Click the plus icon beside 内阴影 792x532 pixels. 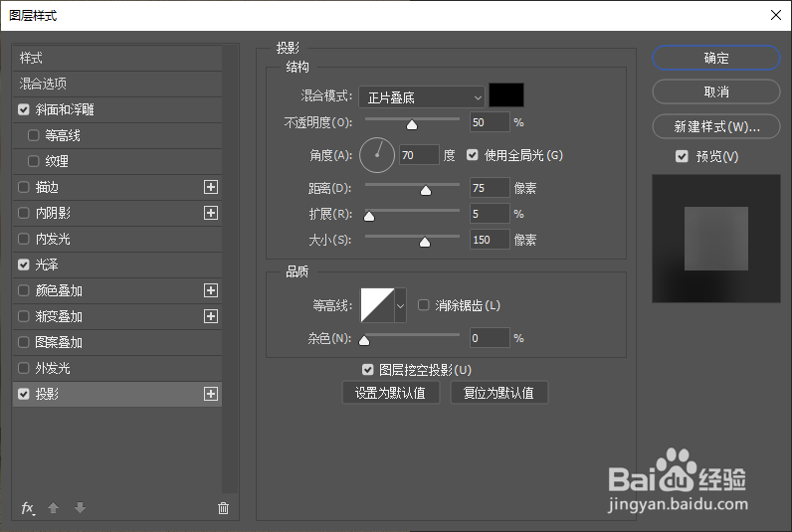211,213
